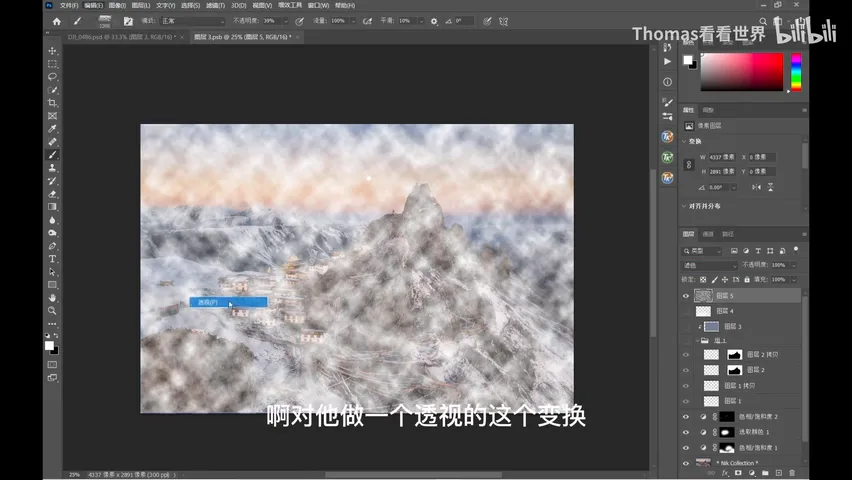852x480 pixels.
Task: Pick a color in the color picker field
Action: tap(742, 72)
